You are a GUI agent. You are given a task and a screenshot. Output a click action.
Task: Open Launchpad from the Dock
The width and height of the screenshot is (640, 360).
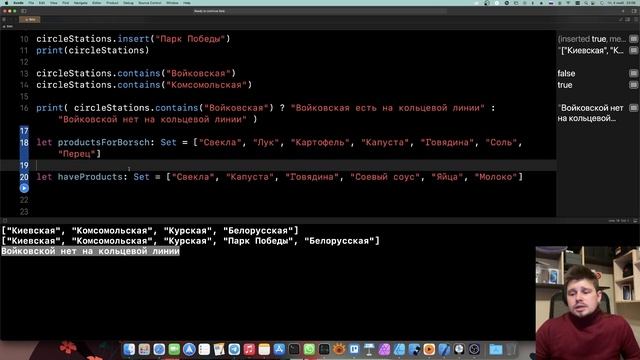click(144, 349)
